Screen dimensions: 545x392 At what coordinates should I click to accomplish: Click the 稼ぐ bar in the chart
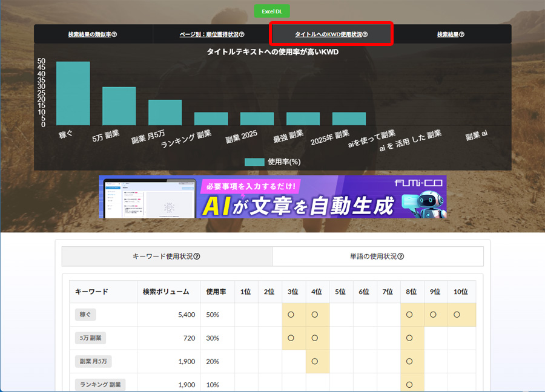73,93
